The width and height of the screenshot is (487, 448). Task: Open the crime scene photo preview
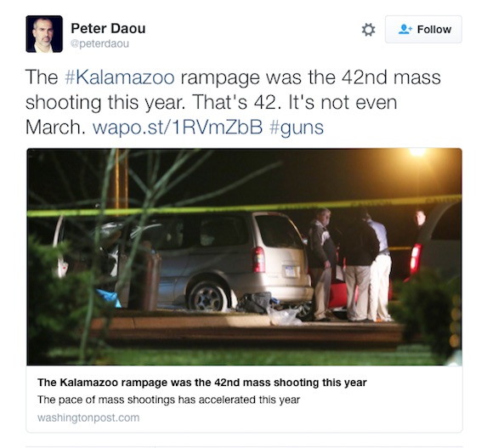244,257
